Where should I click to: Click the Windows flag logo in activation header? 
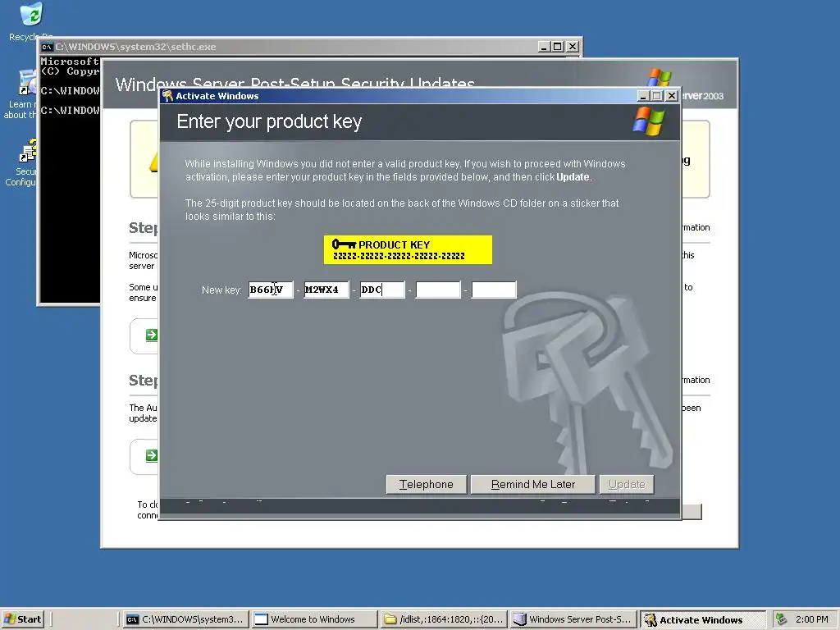(648, 121)
